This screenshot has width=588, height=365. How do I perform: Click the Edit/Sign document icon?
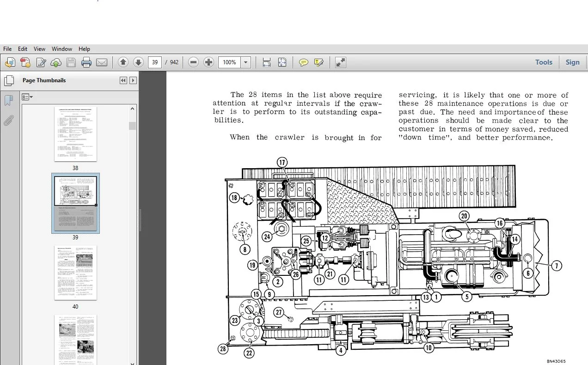pyautogui.click(x=41, y=62)
